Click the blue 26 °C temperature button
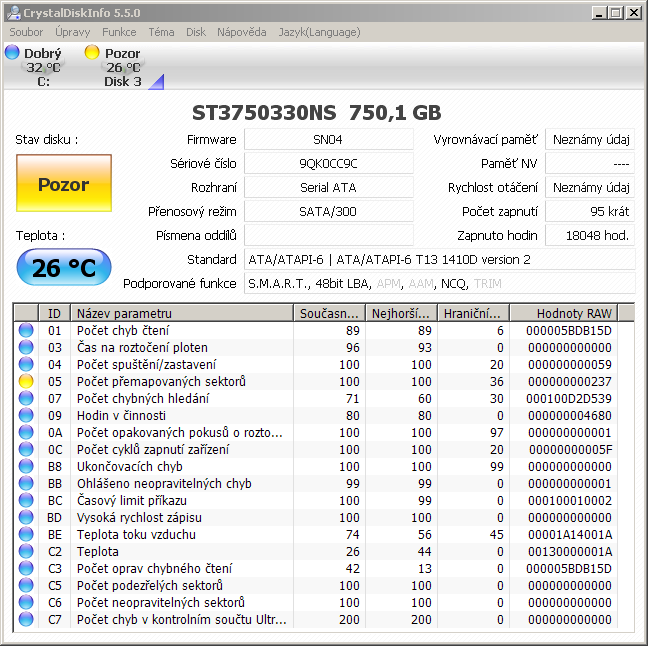Screen dimensions: 648x646 pyautogui.click(x=64, y=267)
